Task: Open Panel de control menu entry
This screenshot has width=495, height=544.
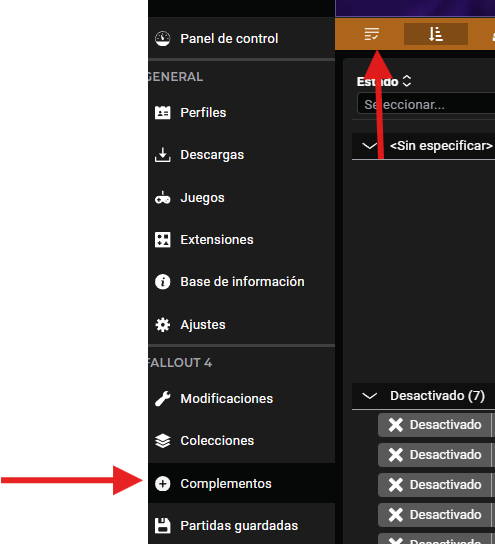Action: pos(241,39)
